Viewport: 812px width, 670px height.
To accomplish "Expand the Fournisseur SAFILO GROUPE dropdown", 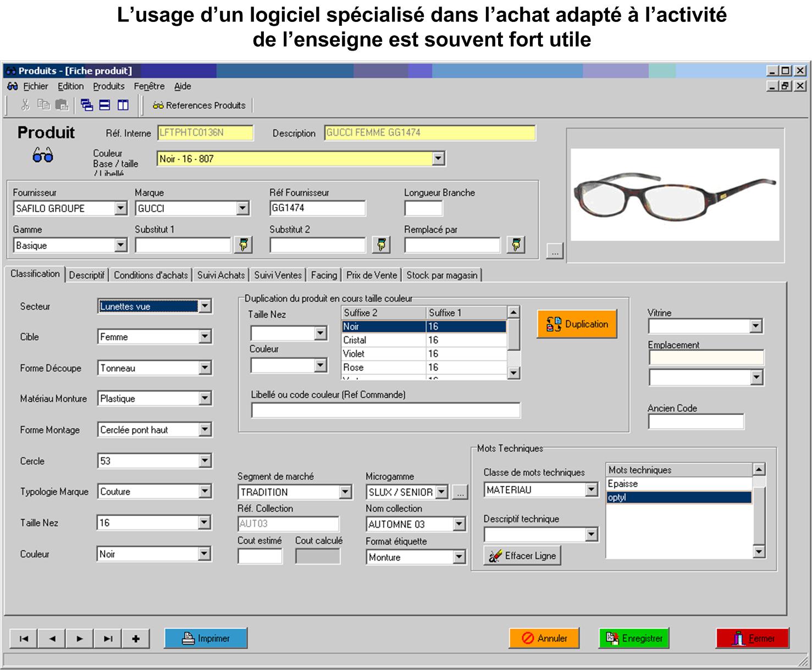I will pos(121,208).
